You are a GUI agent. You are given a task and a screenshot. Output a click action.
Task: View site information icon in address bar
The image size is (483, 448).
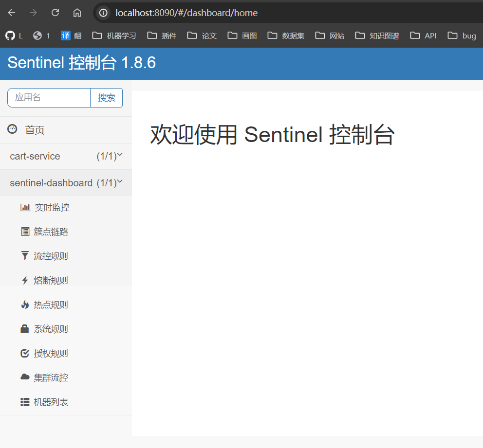pos(103,13)
